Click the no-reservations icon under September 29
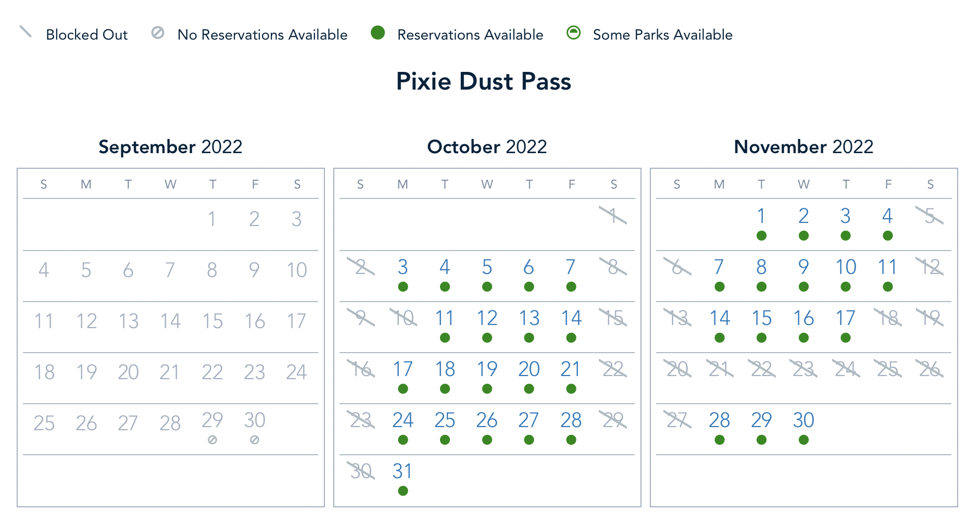Image resolution: width=980 pixels, height=524 pixels. tap(212, 440)
